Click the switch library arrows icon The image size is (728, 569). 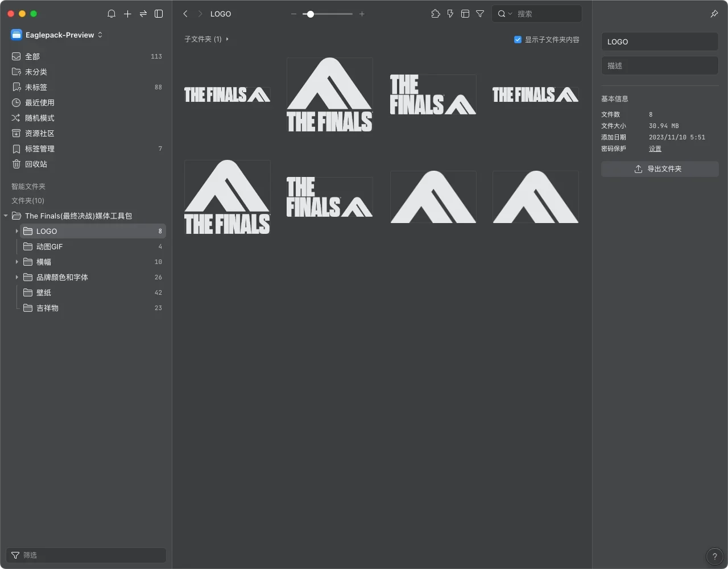click(x=143, y=14)
